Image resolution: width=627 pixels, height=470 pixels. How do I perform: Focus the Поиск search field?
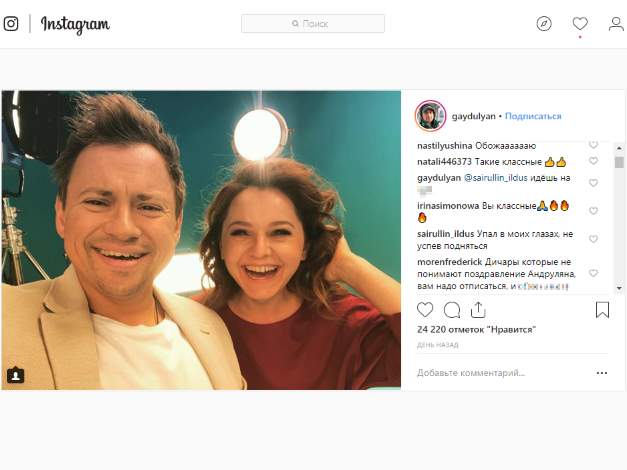click(313, 24)
